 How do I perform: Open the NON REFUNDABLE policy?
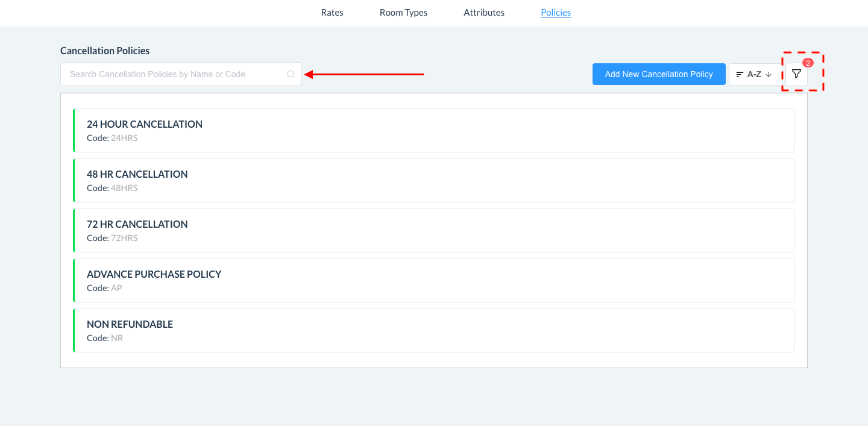click(130, 325)
